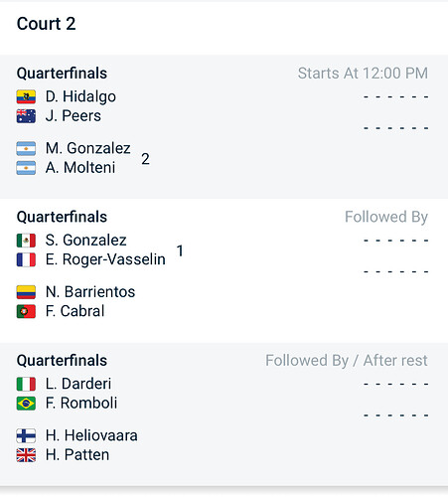This screenshot has width=448, height=497.
Task: Select F. Romboli player name
Action: (81, 404)
